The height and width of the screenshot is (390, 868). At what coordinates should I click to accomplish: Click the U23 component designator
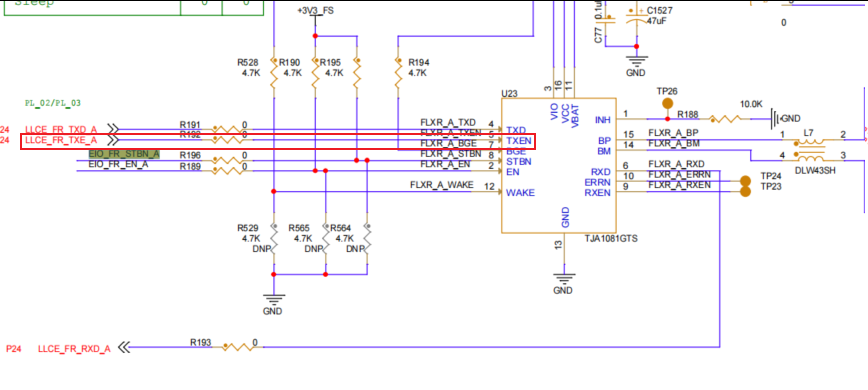509,94
